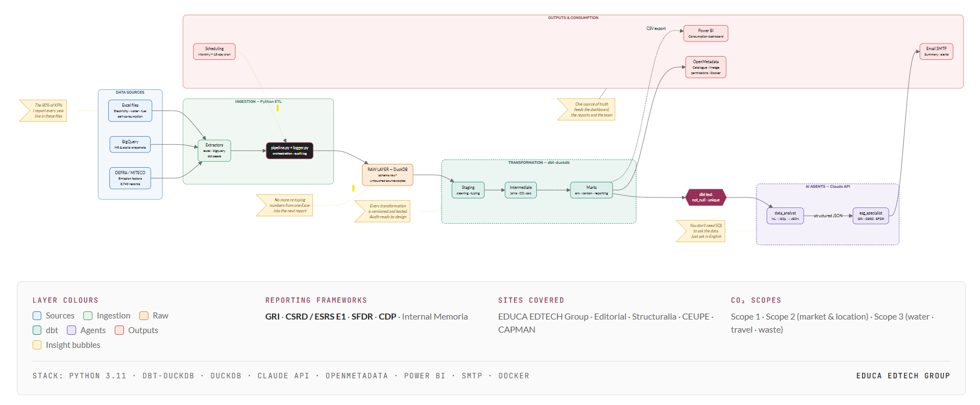
Task: Select the esg_specialist agent node
Action: coord(871,216)
